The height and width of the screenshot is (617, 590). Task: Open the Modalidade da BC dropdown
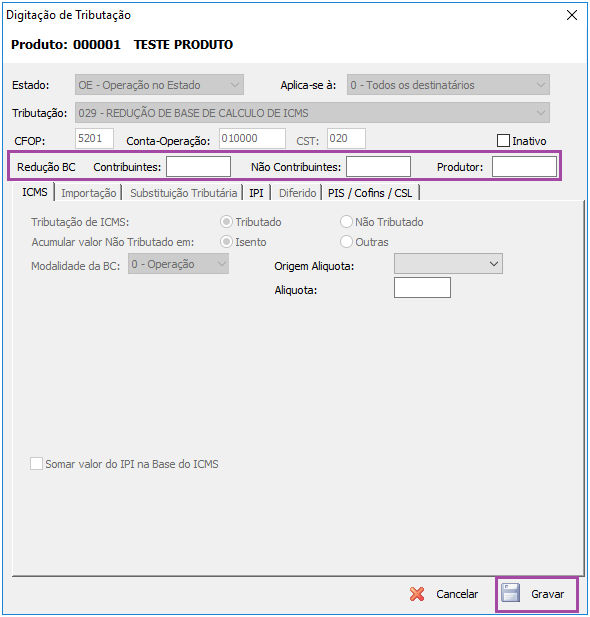tap(178, 264)
